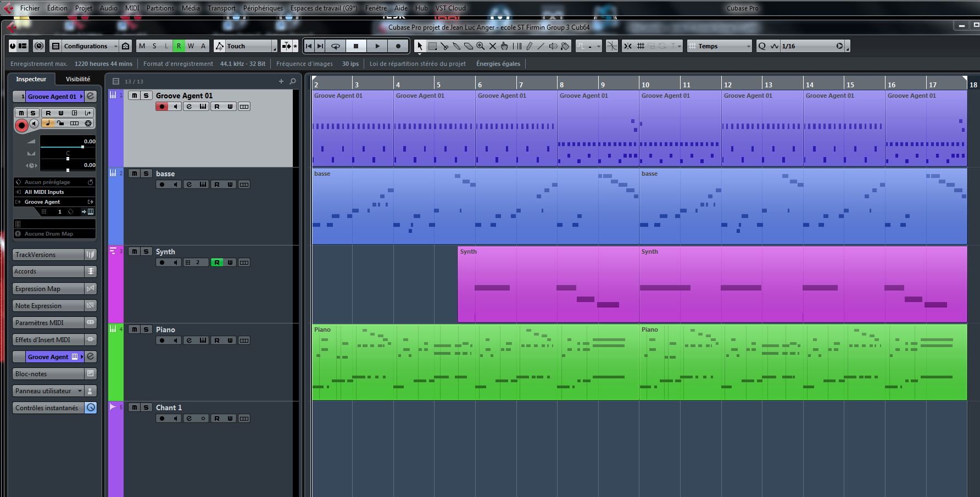Image resolution: width=980 pixels, height=497 pixels.
Task: Select the Glue tool
Action: [456, 46]
